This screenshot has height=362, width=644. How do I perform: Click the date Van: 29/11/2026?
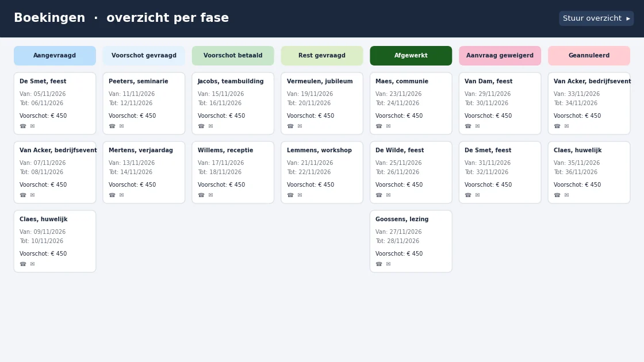point(488,94)
